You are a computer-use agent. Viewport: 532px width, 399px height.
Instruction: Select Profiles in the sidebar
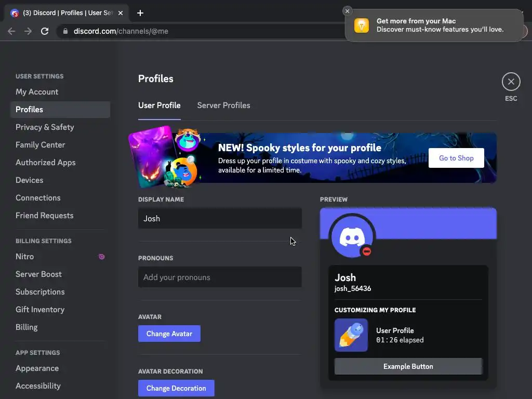coord(60,110)
